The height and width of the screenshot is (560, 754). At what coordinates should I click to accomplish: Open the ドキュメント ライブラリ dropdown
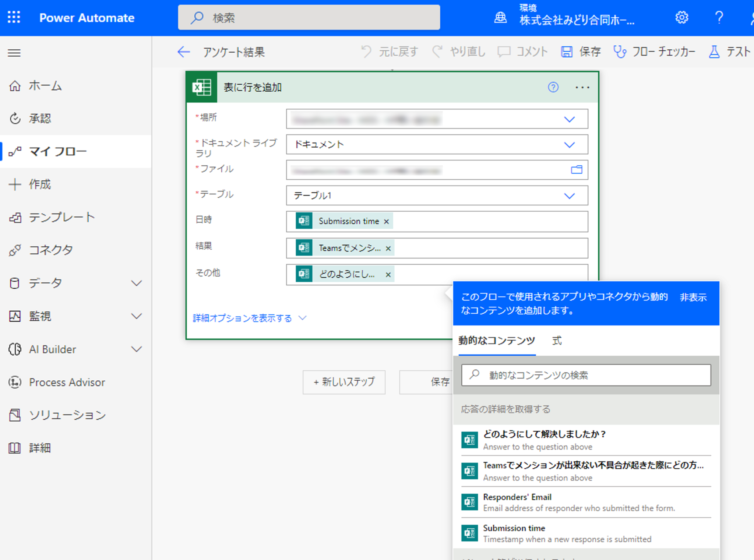pyautogui.click(x=570, y=144)
